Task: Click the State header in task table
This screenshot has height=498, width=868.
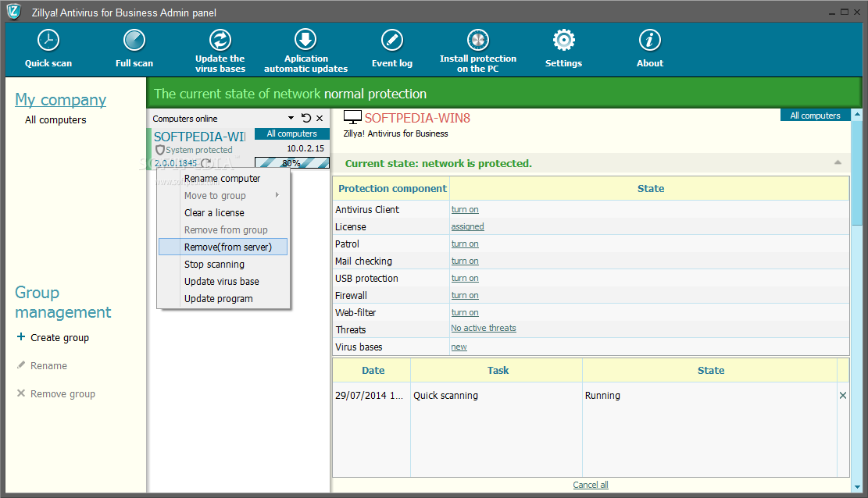Action: 709,370
